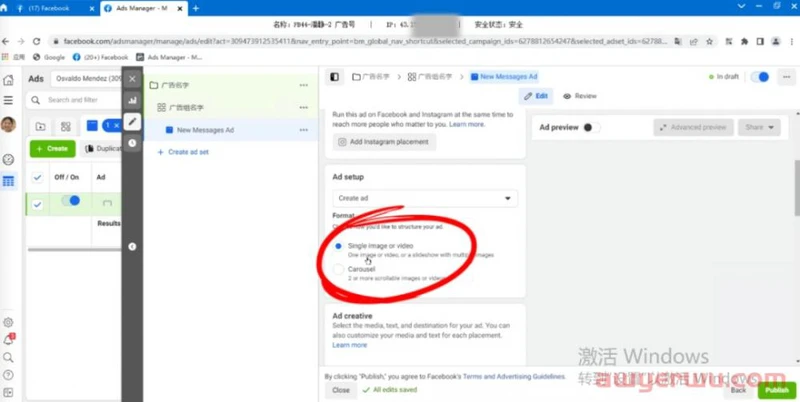This screenshot has height=402, width=800.
Task: Open the browser tab search chevron
Action: click(742, 6)
